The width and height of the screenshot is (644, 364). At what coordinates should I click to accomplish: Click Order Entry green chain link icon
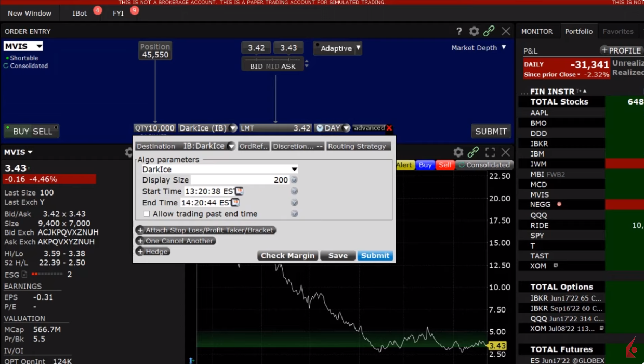pyautogui.click(x=489, y=31)
